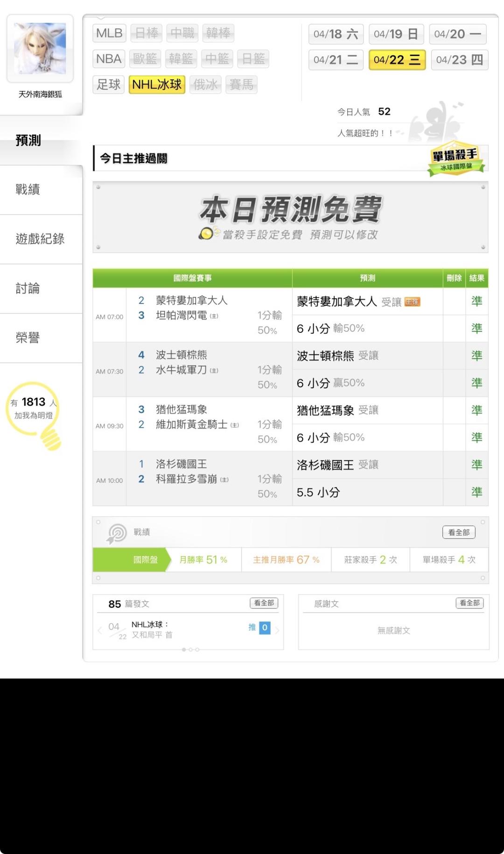This screenshot has height=854, width=504.
Task: Select the middle post pagination dot
Action: pos(190,649)
